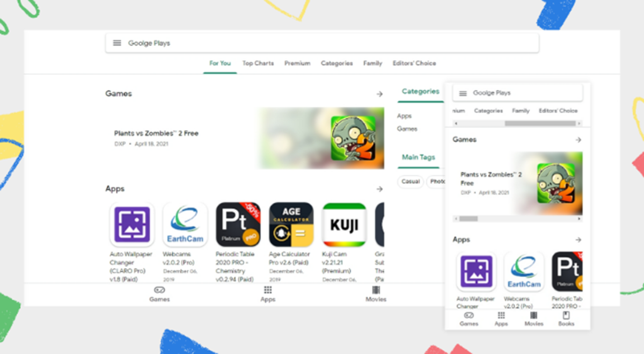
Task: Select the partially visible Photo tag chip
Action: click(x=436, y=182)
